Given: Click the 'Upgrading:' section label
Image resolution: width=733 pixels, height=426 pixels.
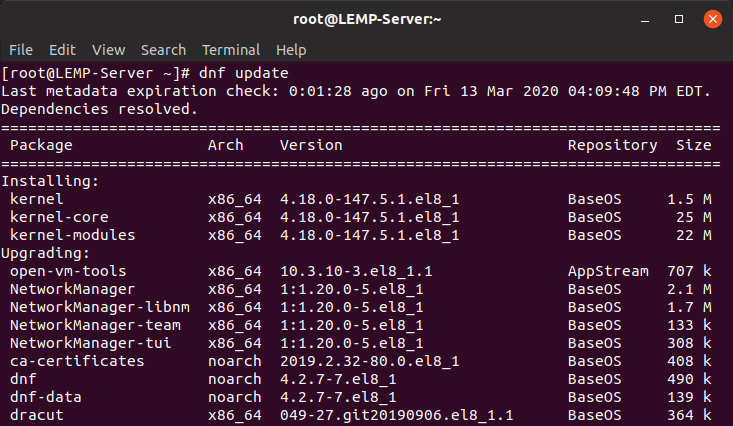Looking at the screenshot, I should [x=46, y=253].
